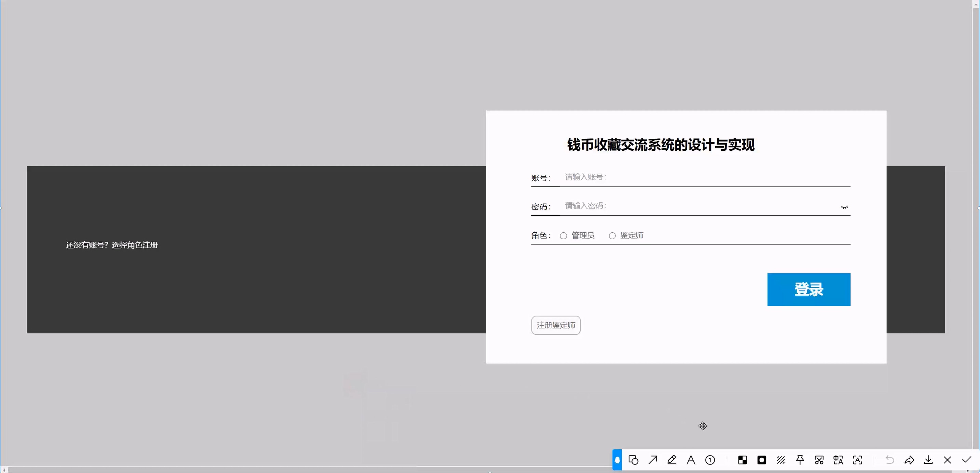The width and height of the screenshot is (980, 473).
Task: Choose the text annotation tool
Action: [691, 460]
